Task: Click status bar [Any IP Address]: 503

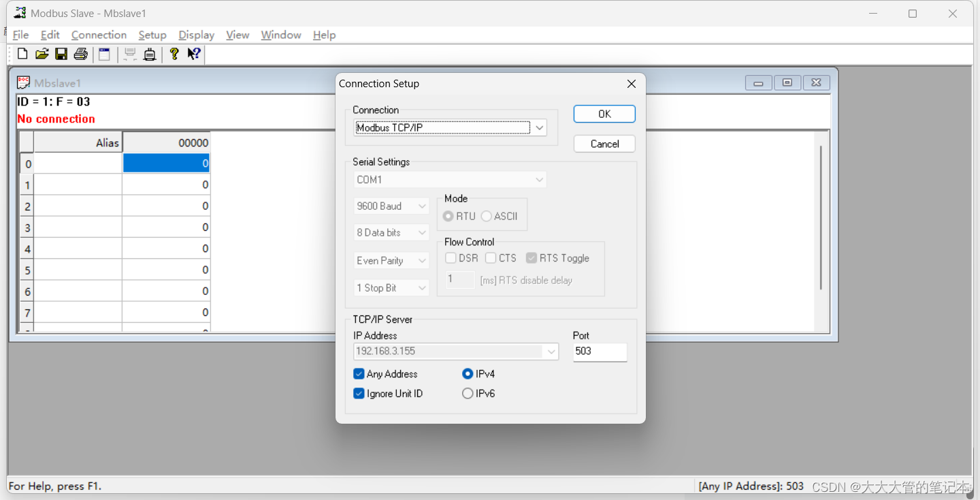Action: point(751,486)
